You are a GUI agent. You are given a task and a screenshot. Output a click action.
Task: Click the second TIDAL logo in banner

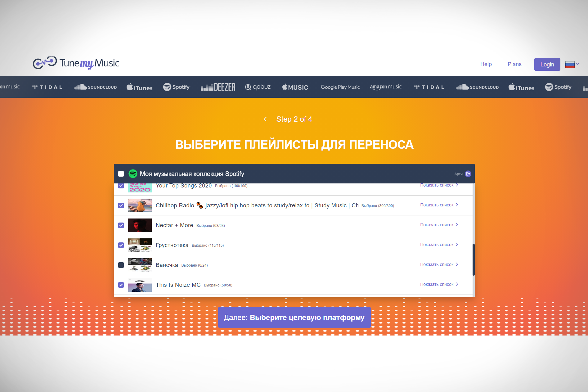[429, 87]
